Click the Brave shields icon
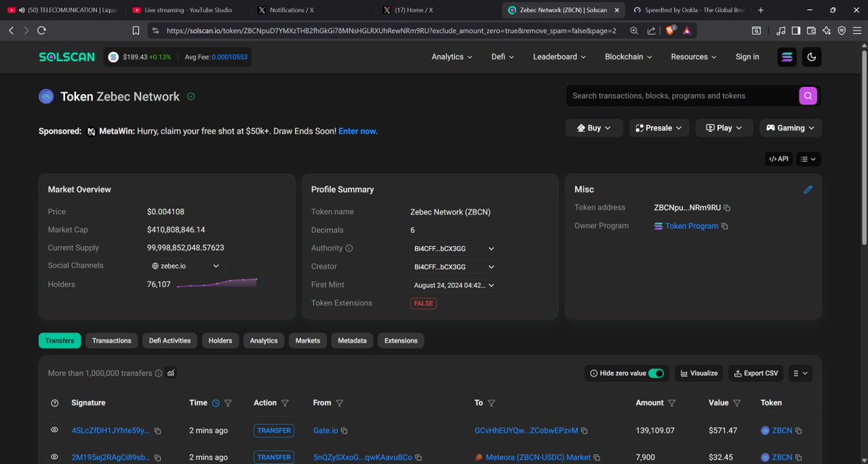The width and height of the screenshot is (868, 464). tap(670, 30)
